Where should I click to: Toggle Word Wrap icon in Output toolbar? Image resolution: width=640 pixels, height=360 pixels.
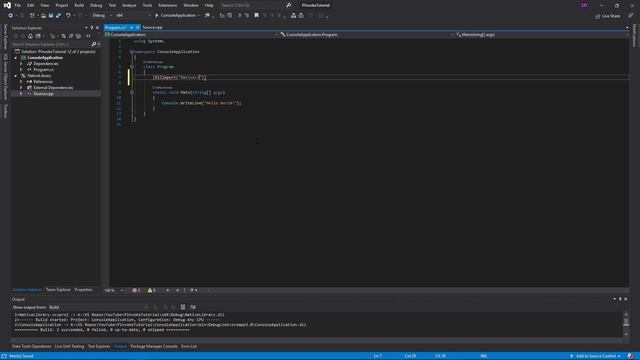coord(193,307)
